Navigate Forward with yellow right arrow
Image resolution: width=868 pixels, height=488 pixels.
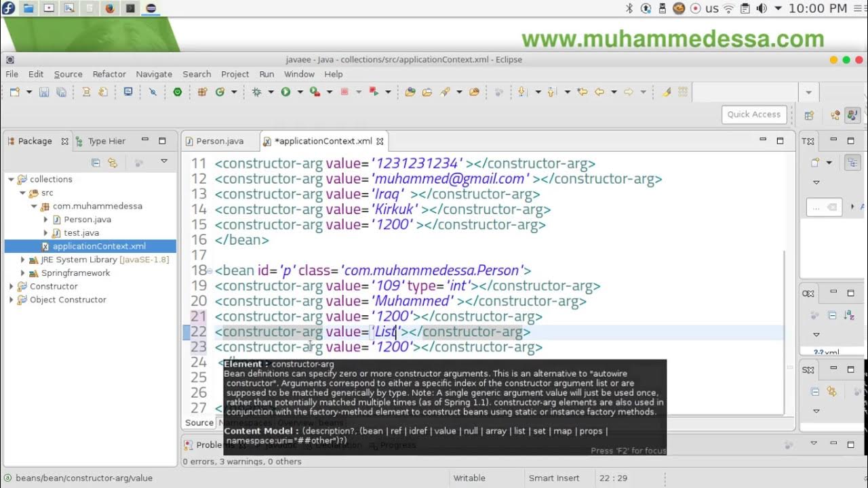pyautogui.click(x=629, y=92)
